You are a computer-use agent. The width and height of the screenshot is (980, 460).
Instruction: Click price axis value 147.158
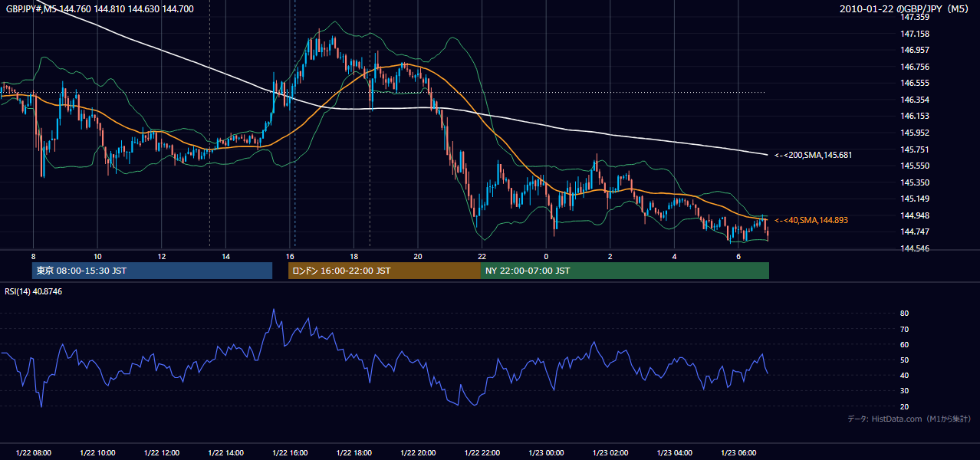click(x=915, y=34)
